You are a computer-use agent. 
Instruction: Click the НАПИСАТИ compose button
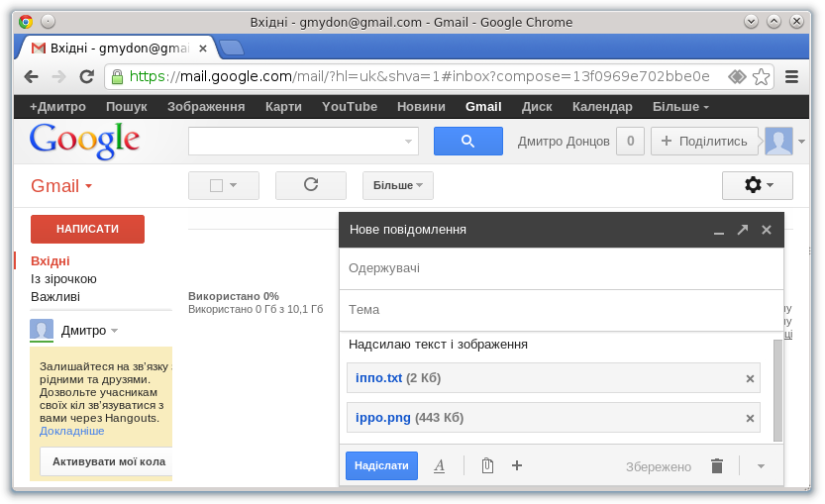click(87, 229)
